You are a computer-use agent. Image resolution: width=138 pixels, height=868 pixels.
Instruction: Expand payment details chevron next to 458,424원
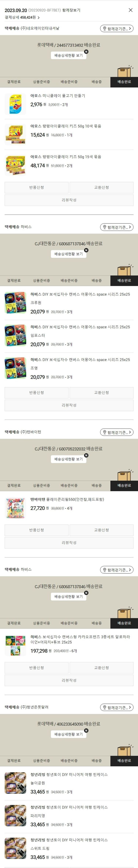click(x=38, y=17)
